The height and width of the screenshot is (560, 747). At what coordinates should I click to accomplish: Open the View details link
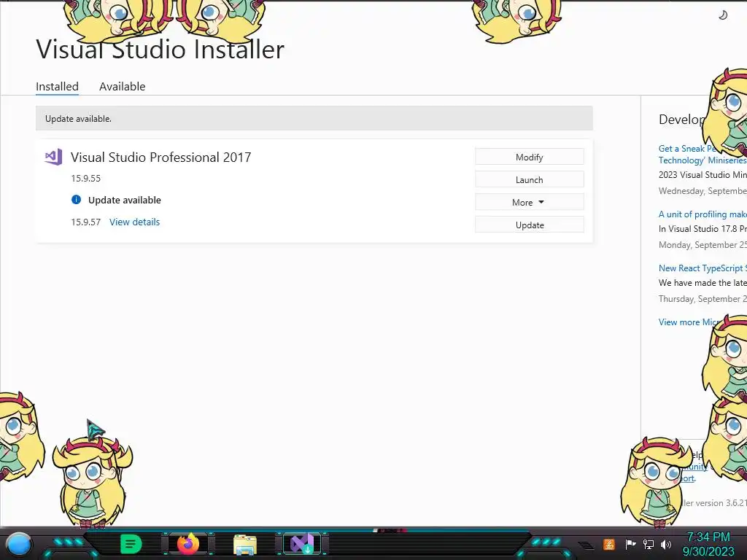coord(134,222)
